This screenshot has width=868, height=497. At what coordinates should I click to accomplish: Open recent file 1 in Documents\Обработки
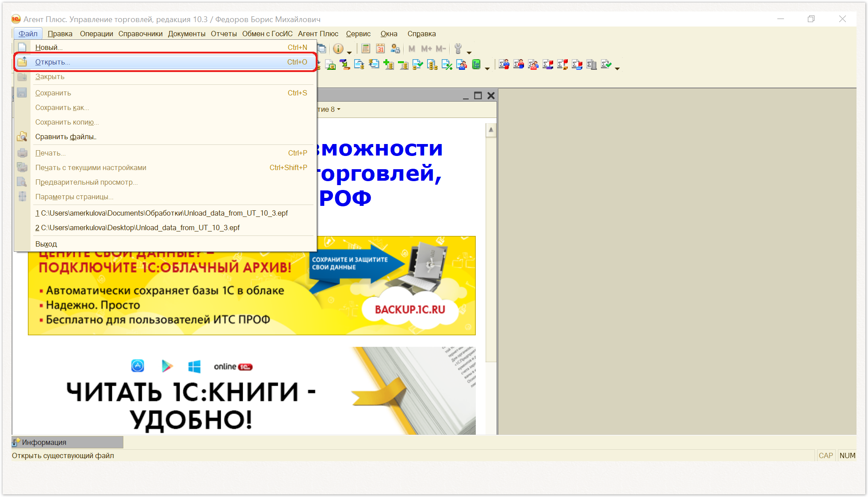(x=165, y=213)
